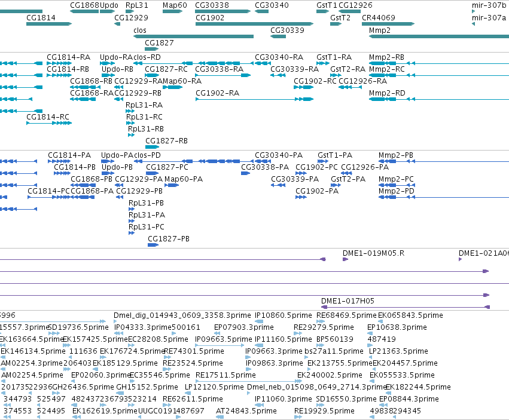This screenshot has height=420, width=509.
Task: Select the Updo-PB protein label
Action: 117,167
